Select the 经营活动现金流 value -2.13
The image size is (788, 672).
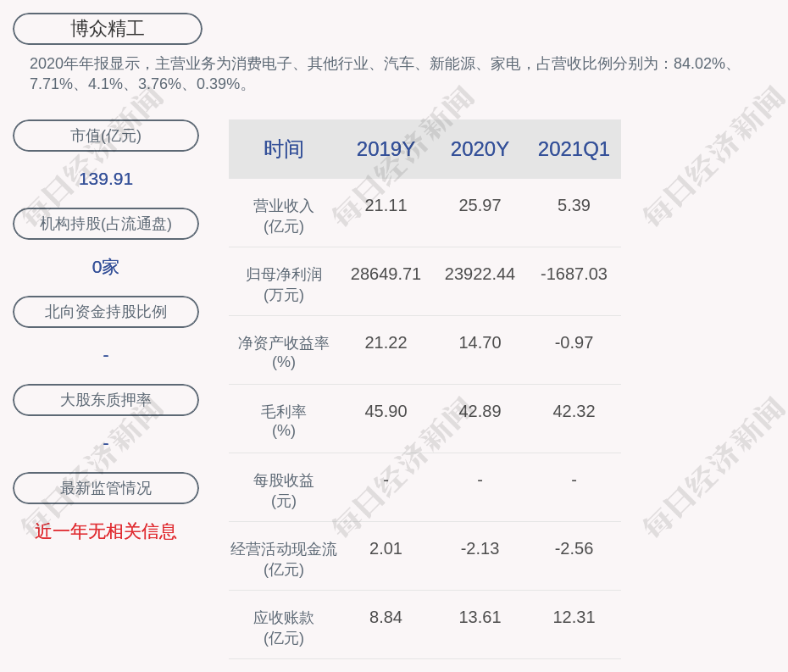pyautogui.click(x=480, y=548)
